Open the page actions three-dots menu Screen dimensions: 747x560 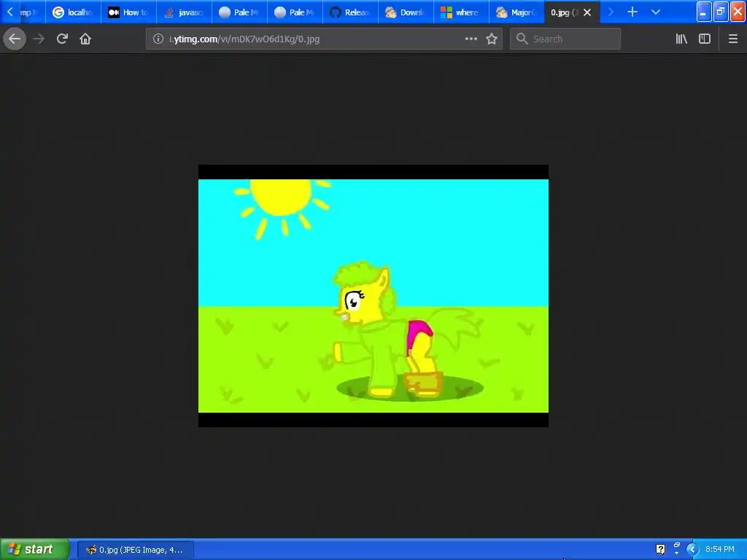[471, 39]
